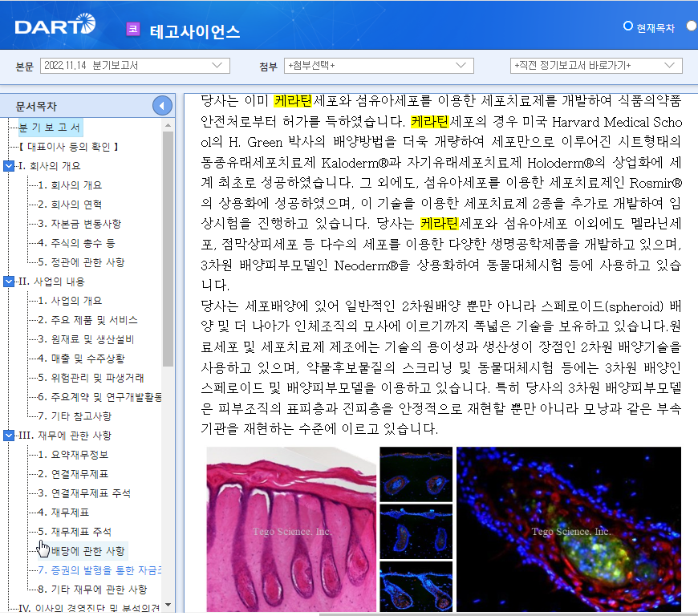The width and height of the screenshot is (698, 616).
Task: Select the 현재목차 radio button
Action: [627, 24]
